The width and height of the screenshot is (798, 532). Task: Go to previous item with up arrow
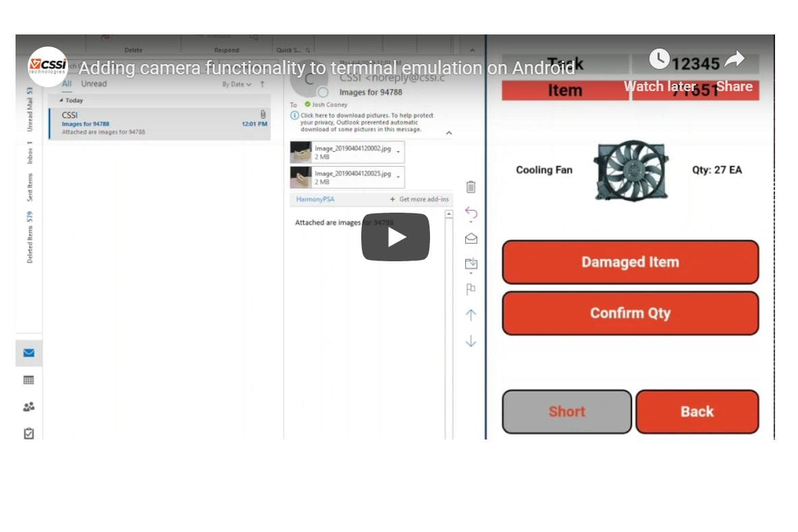(471, 315)
